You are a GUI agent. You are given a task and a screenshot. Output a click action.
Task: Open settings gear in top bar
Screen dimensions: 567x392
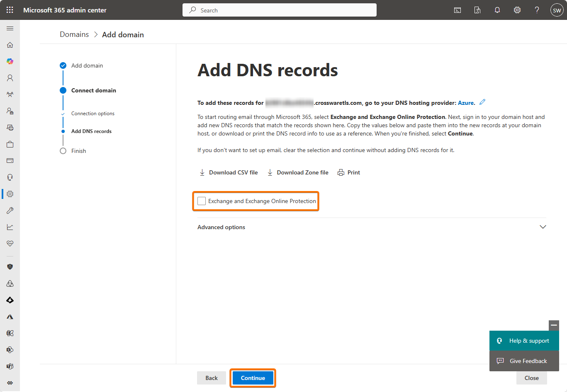pos(517,10)
